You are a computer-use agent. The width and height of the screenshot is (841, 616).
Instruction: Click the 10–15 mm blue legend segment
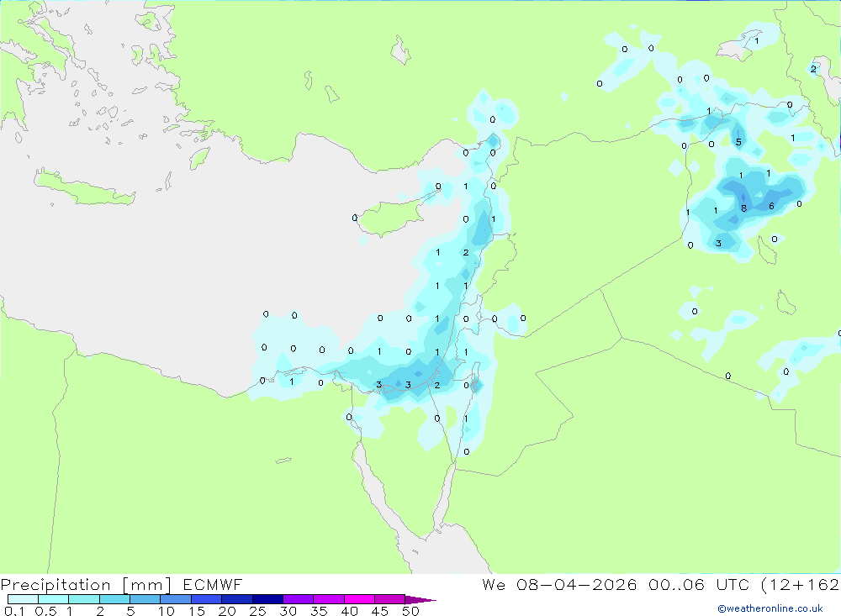(x=176, y=599)
